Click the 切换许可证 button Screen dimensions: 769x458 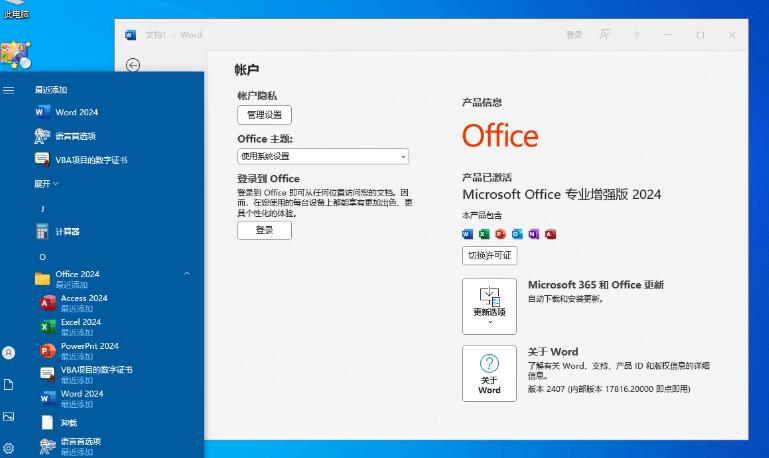coord(489,255)
